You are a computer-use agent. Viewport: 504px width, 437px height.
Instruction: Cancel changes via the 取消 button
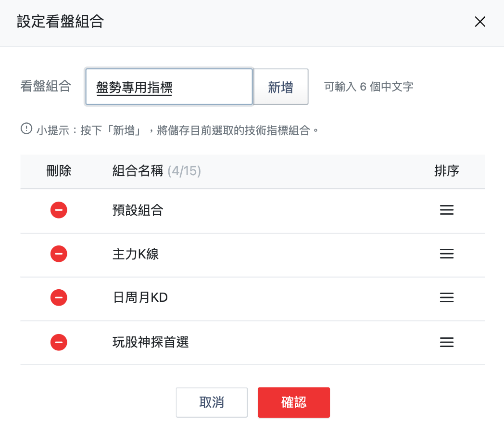(x=212, y=402)
